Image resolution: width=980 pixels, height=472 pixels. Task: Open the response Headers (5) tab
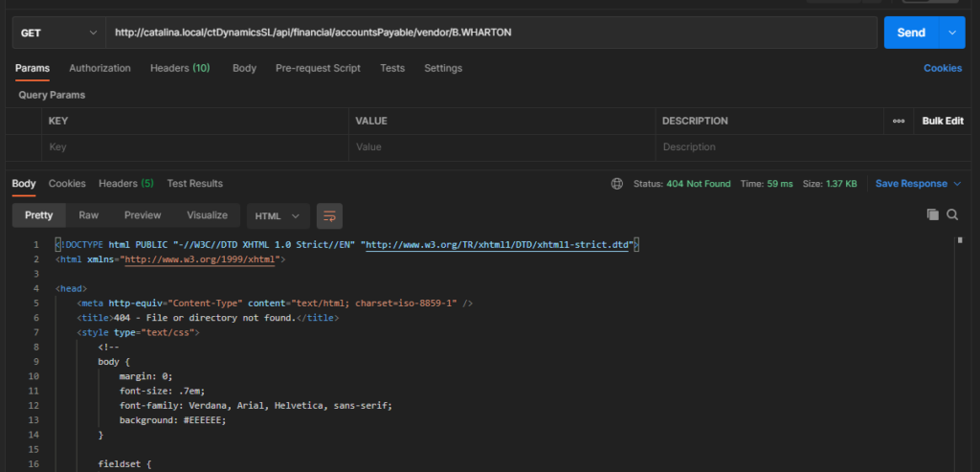(125, 184)
